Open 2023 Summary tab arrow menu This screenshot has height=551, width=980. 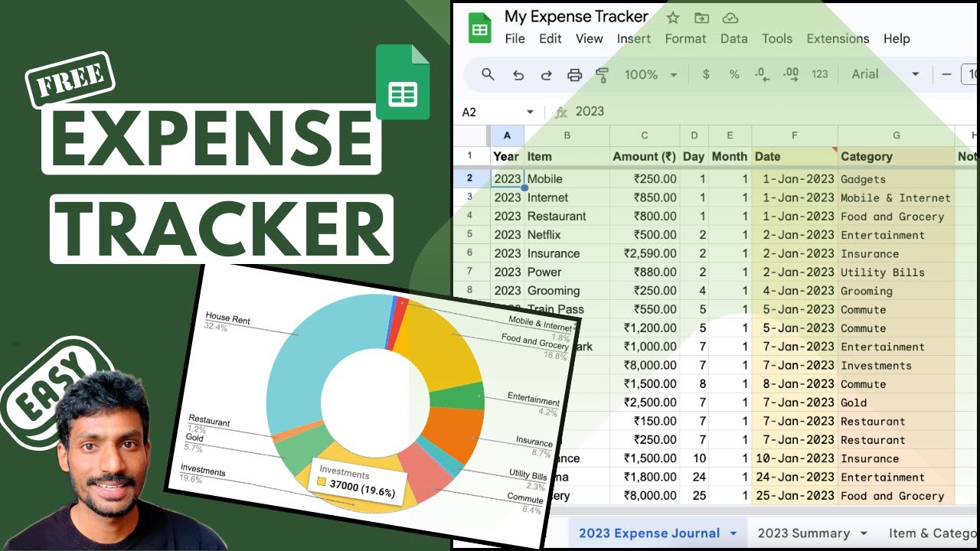point(864,533)
